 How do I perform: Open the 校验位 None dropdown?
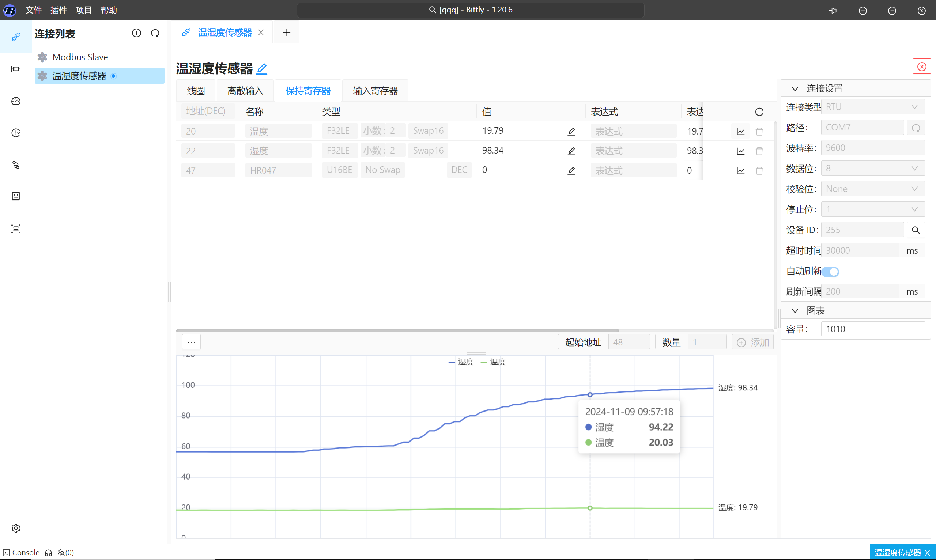tap(873, 189)
